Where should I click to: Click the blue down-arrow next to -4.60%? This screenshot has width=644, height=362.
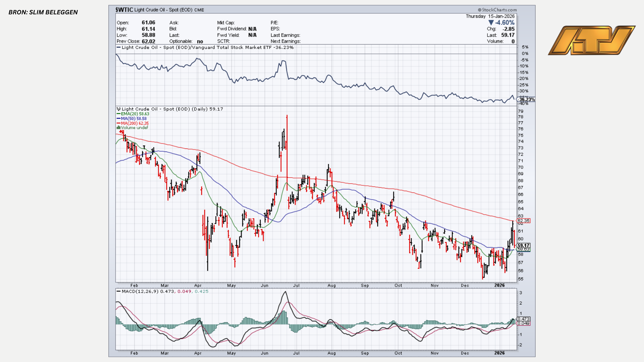point(491,23)
